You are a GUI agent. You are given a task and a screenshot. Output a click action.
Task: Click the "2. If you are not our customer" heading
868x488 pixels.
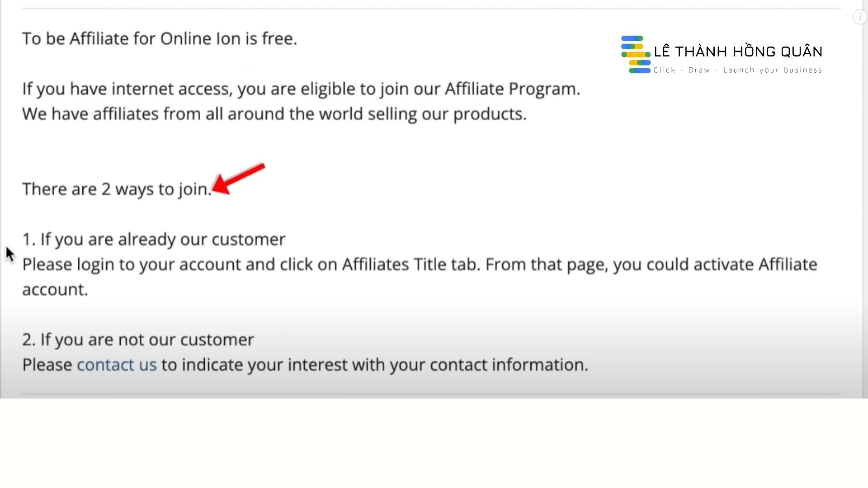coord(138,339)
